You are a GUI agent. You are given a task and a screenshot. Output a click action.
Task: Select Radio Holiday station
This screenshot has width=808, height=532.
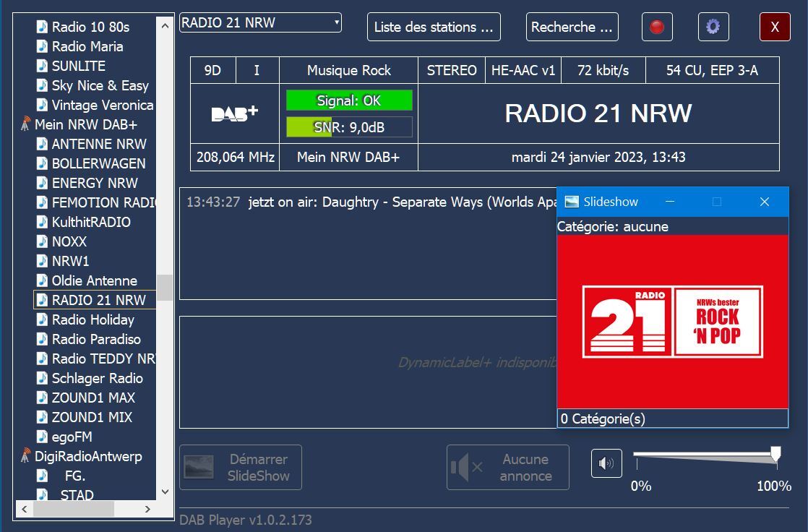[x=93, y=319]
